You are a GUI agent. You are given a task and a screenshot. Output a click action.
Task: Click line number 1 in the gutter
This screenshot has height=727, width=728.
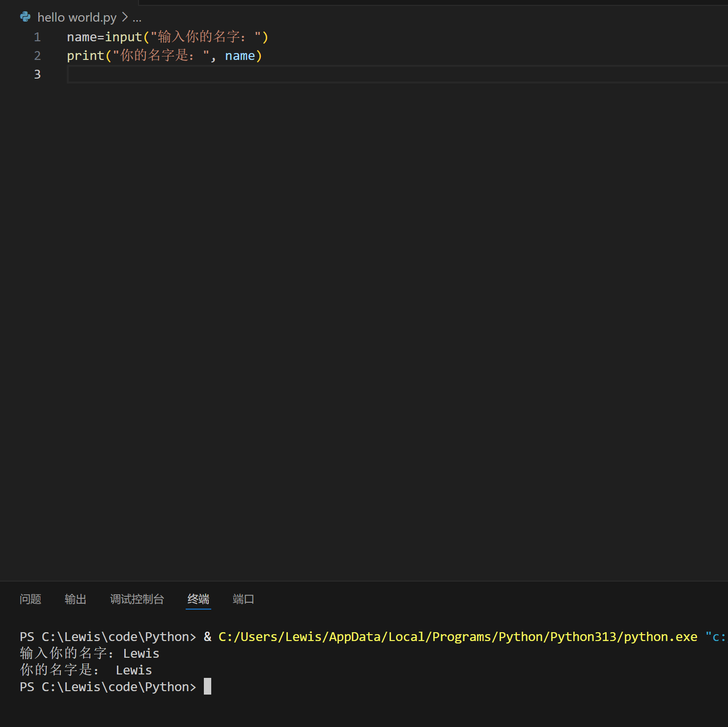[x=37, y=37]
